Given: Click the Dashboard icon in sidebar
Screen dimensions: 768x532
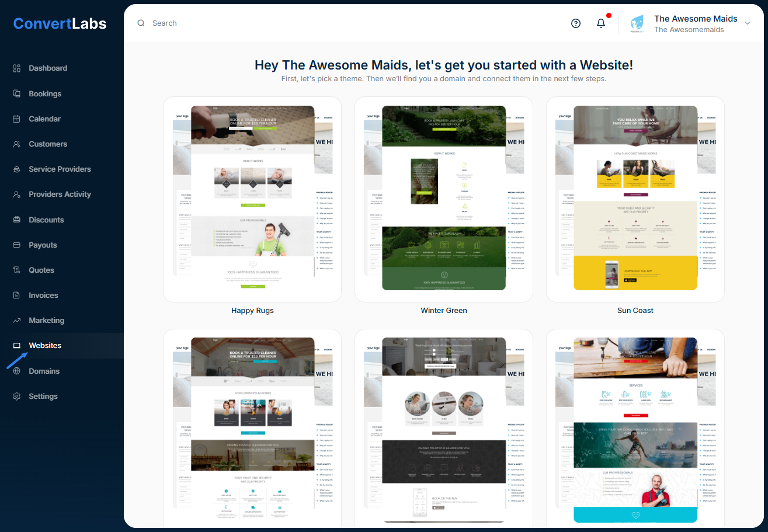Looking at the screenshot, I should (17, 68).
